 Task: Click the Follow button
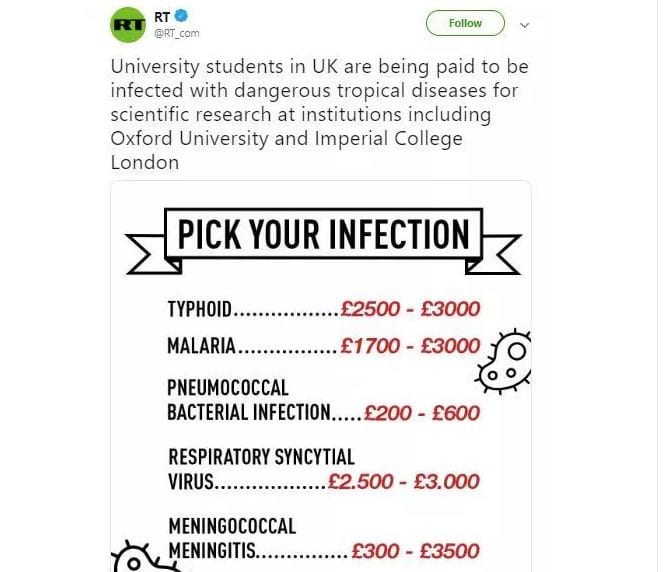click(464, 23)
